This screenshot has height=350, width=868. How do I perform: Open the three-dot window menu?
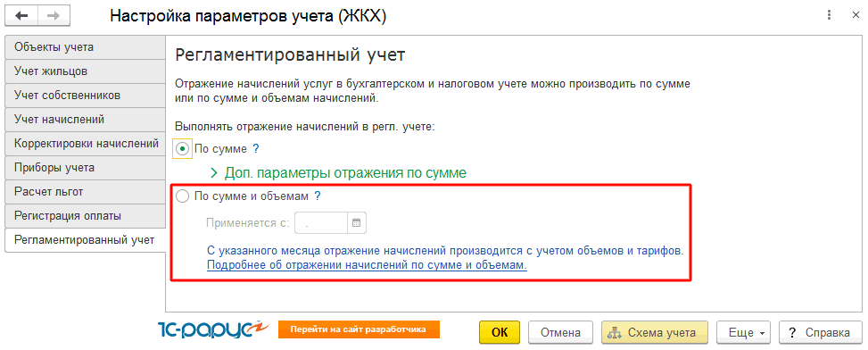pos(829,15)
